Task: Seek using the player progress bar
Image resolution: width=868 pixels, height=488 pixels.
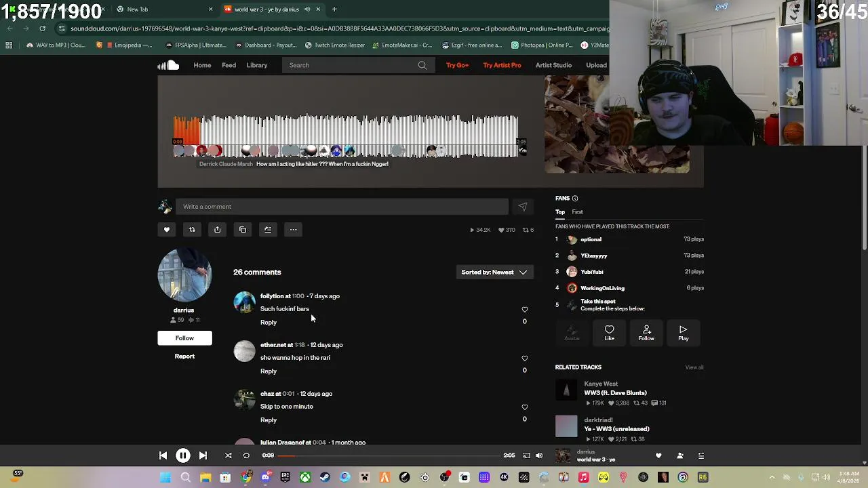Action: coord(390,455)
